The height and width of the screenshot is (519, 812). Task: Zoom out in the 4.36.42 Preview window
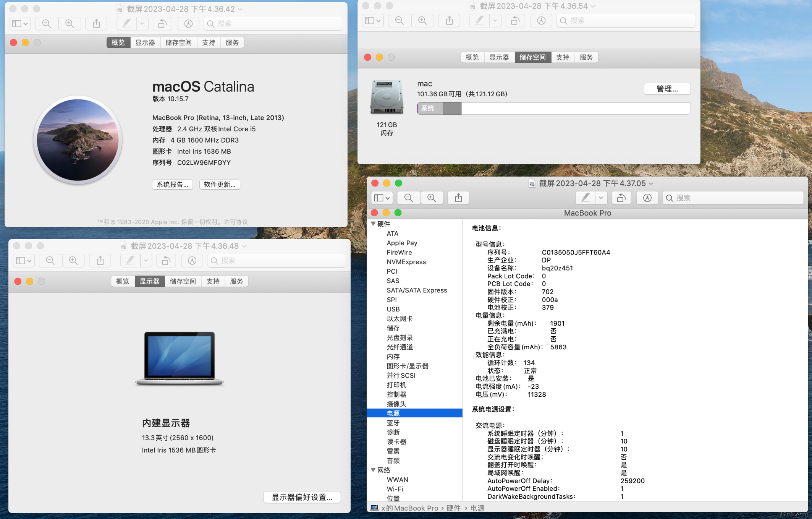(47, 24)
